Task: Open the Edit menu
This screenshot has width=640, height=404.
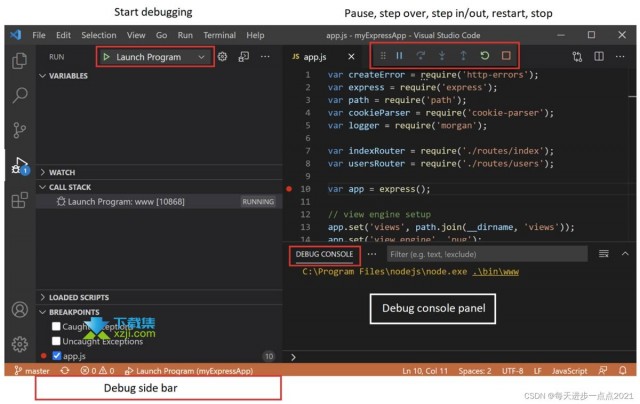Action: tap(63, 35)
